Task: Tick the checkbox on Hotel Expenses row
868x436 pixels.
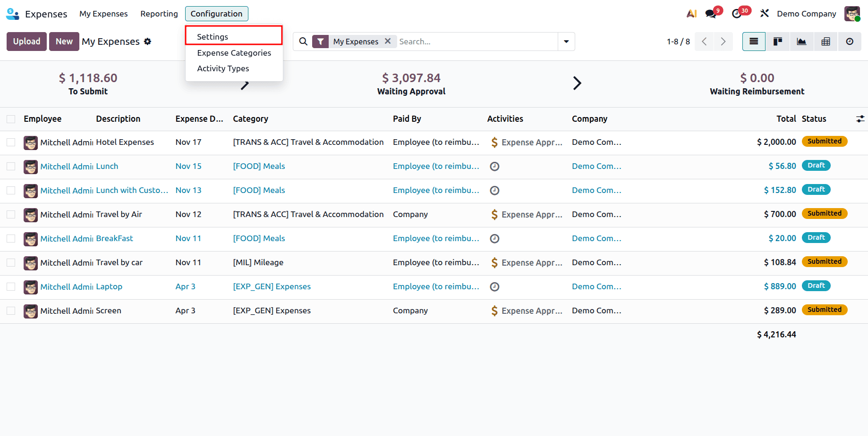Action: [x=11, y=142]
